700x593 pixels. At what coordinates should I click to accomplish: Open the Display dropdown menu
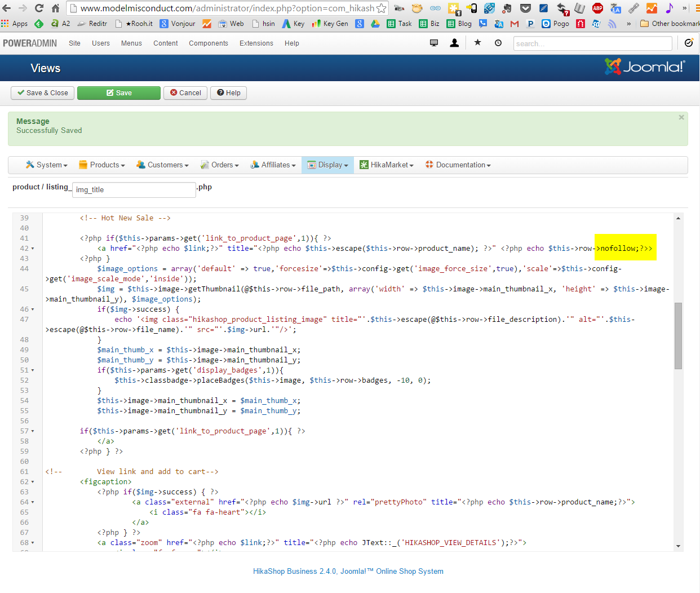327,165
